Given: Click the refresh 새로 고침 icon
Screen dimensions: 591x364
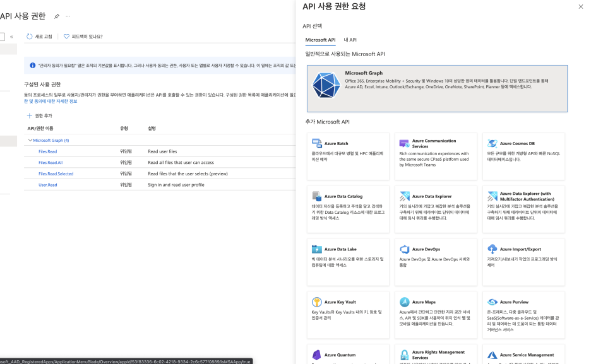Looking at the screenshot, I should tap(30, 37).
